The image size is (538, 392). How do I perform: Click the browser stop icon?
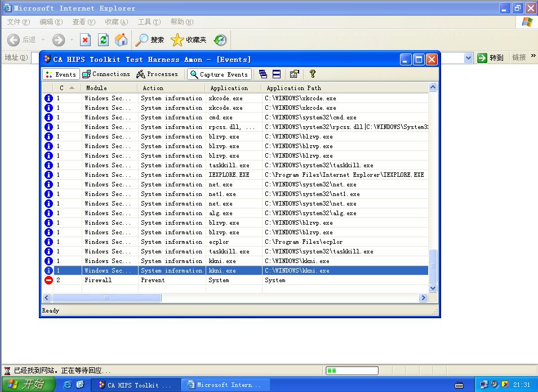tap(85, 39)
